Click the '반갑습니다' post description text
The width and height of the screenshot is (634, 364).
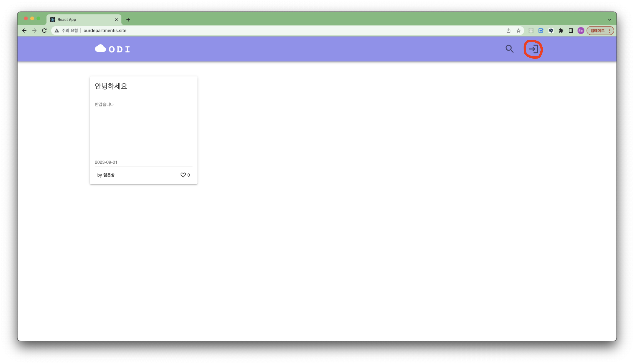tap(105, 104)
